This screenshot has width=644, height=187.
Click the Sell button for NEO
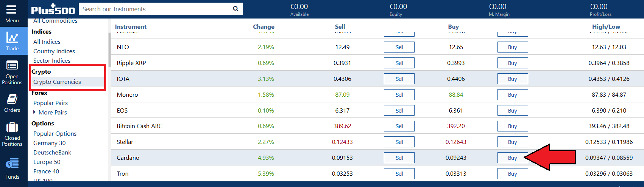[399, 47]
